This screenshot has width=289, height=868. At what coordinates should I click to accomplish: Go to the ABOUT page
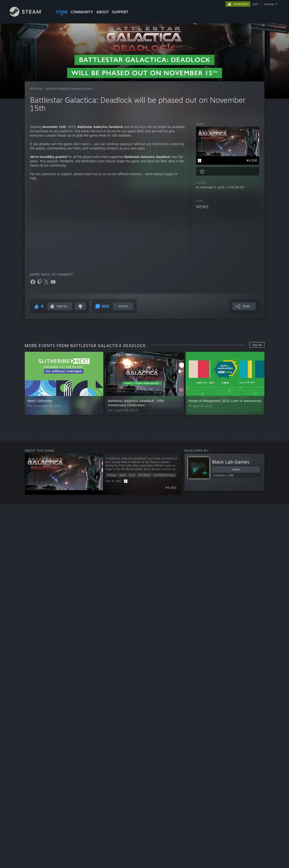tap(102, 12)
